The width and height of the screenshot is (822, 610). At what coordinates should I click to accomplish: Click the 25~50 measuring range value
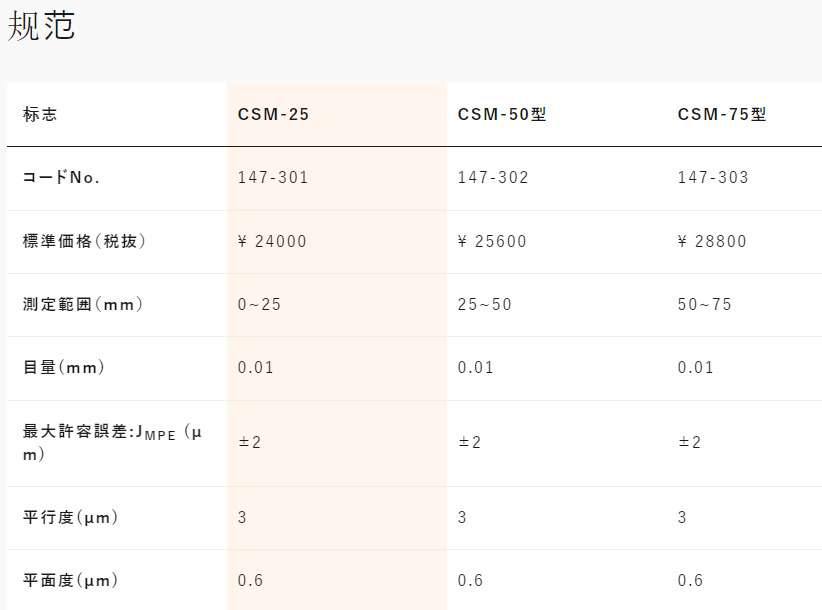tap(484, 304)
